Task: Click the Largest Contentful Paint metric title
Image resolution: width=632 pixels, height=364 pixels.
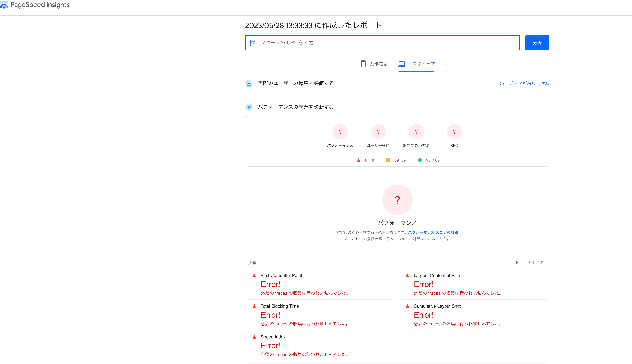Action: (x=437, y=276)
